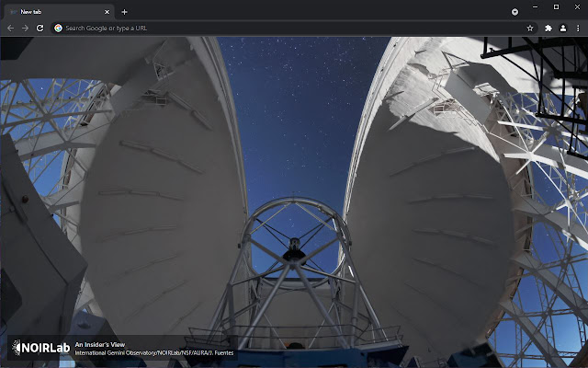Image resolution: width=588 pixels, height=368 pixels.
Task: Click the telescope background image
Action: (294, 184)
